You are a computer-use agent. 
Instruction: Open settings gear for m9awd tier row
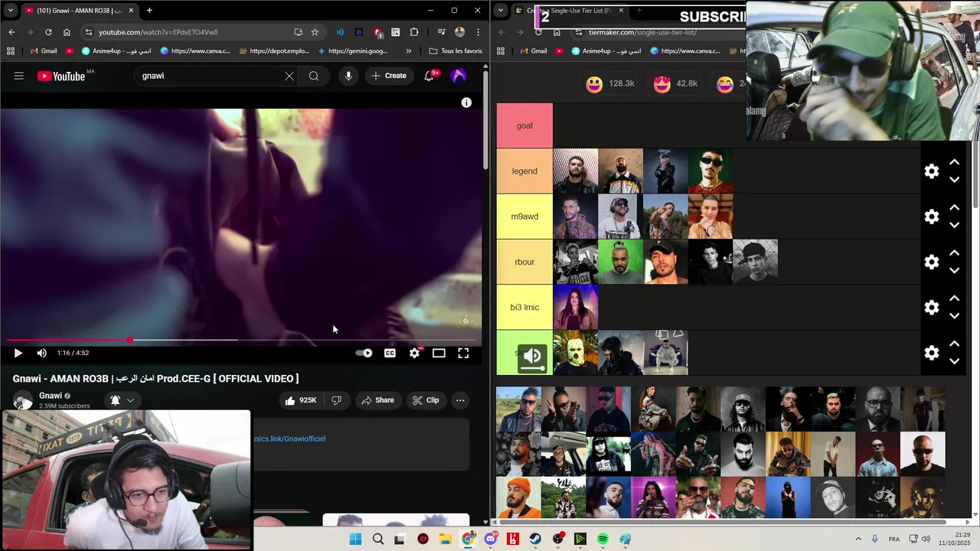click(x=932, y=217)
